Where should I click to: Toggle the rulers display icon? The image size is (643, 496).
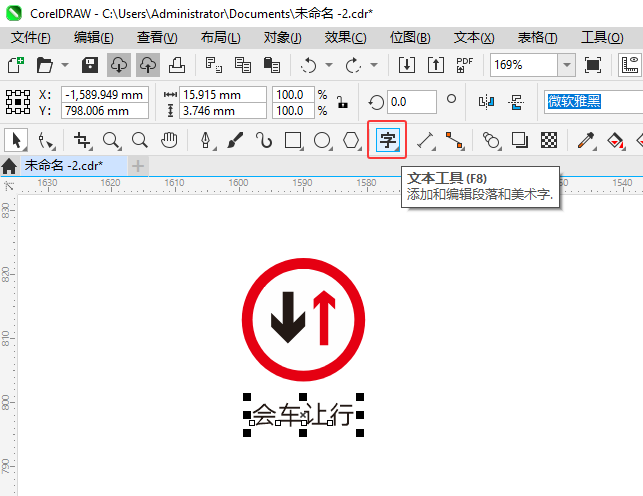pos(630,65)
